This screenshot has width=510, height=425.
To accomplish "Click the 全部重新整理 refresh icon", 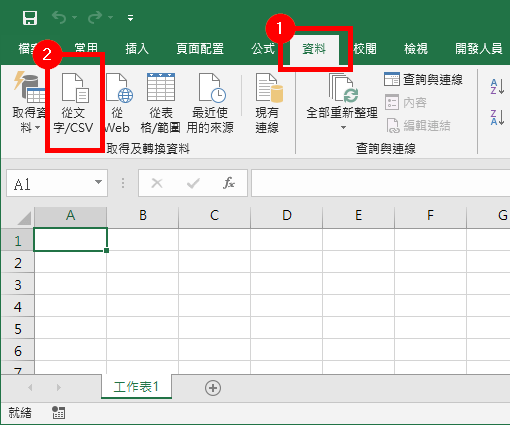I will 343,88.
